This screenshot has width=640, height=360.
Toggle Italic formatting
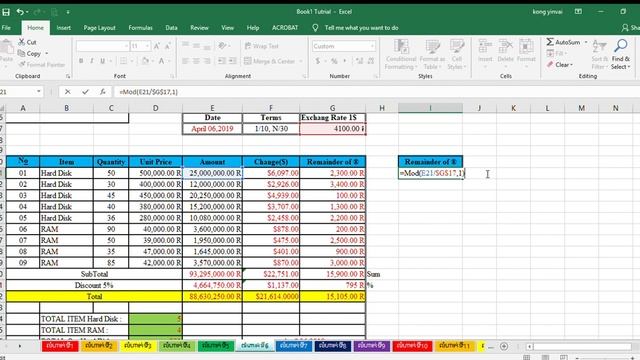coord(91,61)
